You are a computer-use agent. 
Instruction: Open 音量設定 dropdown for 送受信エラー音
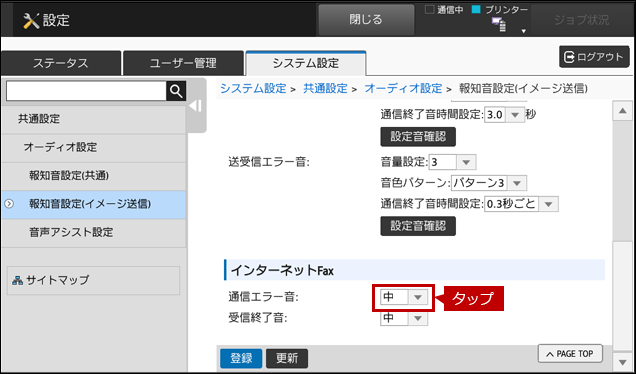(452, 162)
